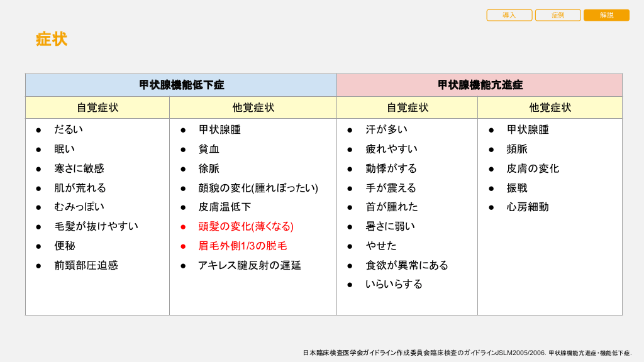This screenshot has height=362, width=644.
Task: Click the red 眉毛外側1/3の脱毛 item
Action: 243,246
